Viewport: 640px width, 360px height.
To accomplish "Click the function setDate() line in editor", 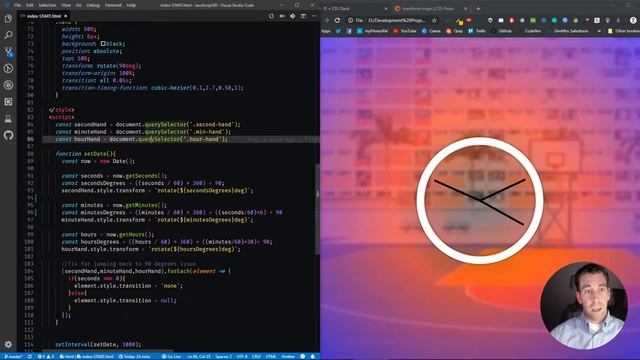I will (x=85, y=154).
